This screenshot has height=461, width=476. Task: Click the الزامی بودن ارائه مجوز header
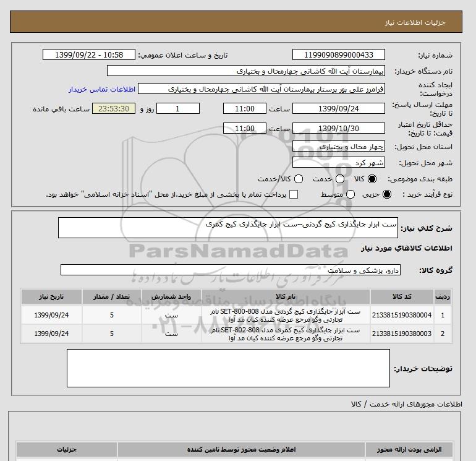pyautogui.click(x=409, y=449)
